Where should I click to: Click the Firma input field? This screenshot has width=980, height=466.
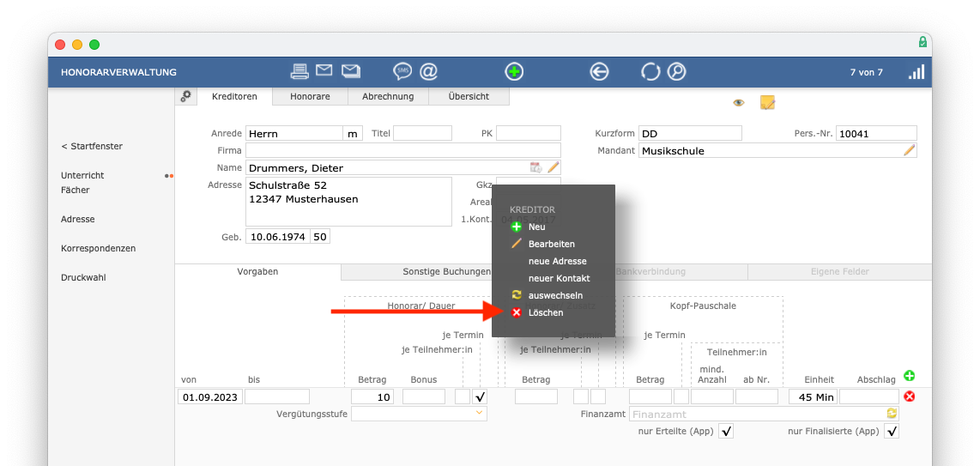point(403,150)
